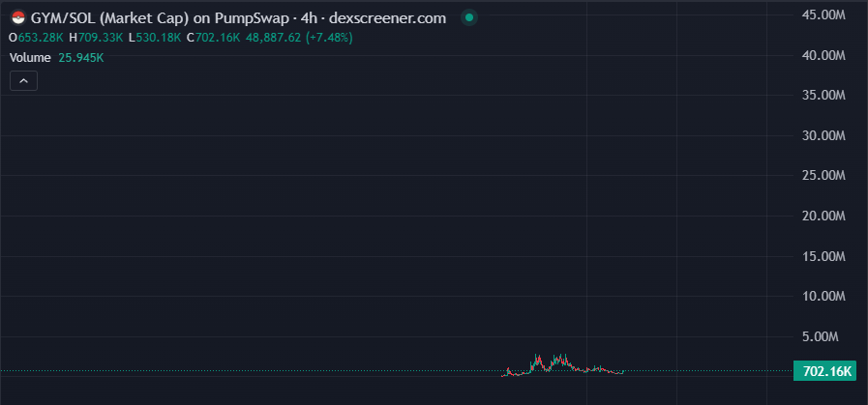
Task: Click the 25.945K volume value
Action: (x=81, y=58)
